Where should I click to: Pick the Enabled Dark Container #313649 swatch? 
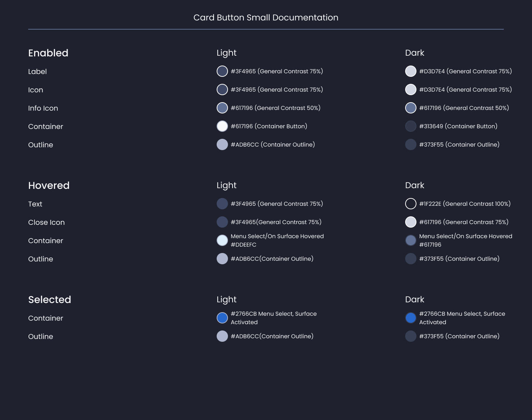[x=411, y=126]
